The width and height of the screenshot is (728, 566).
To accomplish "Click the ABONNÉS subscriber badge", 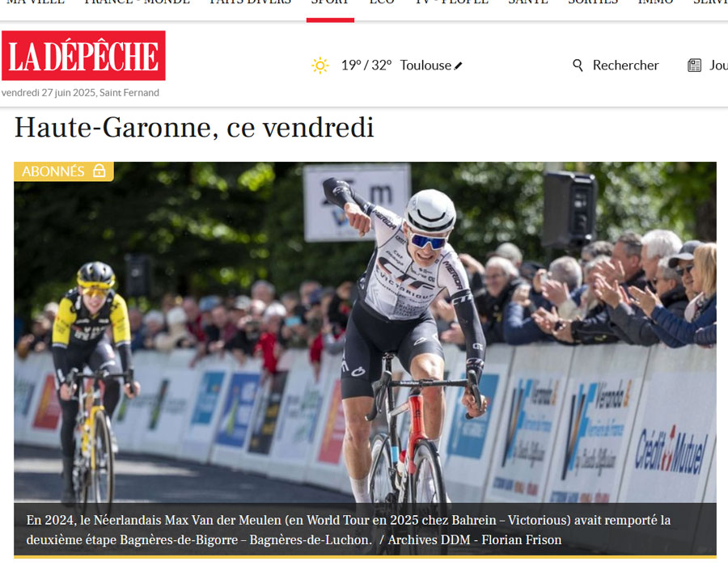I will click(64, 171).
